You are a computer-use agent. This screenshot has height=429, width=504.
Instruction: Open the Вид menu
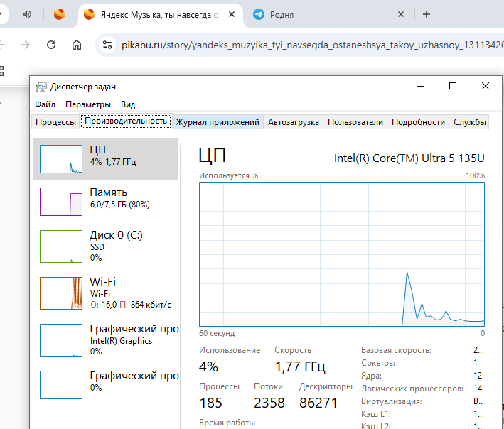point(128,104)
